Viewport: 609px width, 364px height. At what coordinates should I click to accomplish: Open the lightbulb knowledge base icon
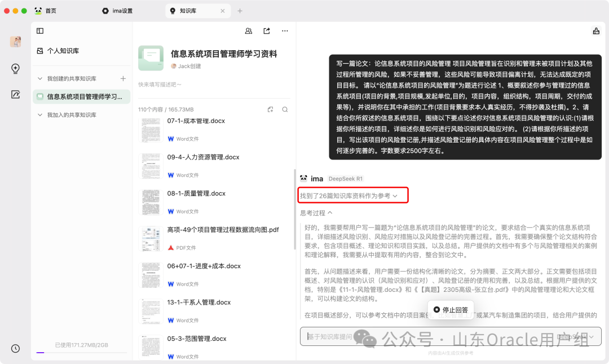pos(16,69)
